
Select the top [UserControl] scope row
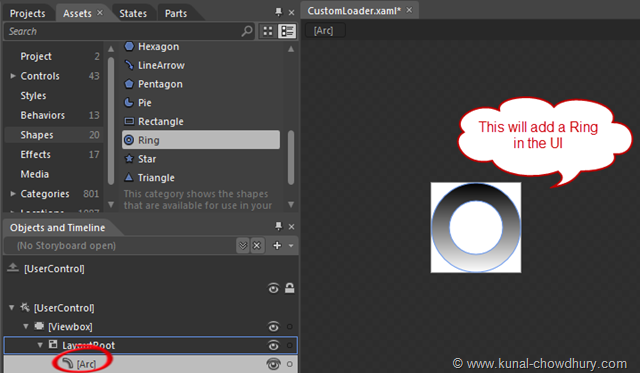pos(54,269)
